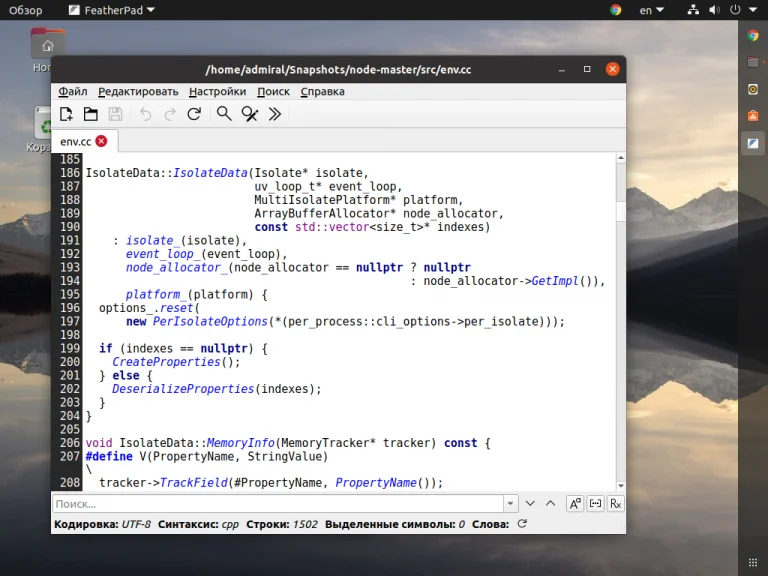Toggle regular expression search option
The width and height of the screenshot is (768, 576).
(x=615, y=503)
